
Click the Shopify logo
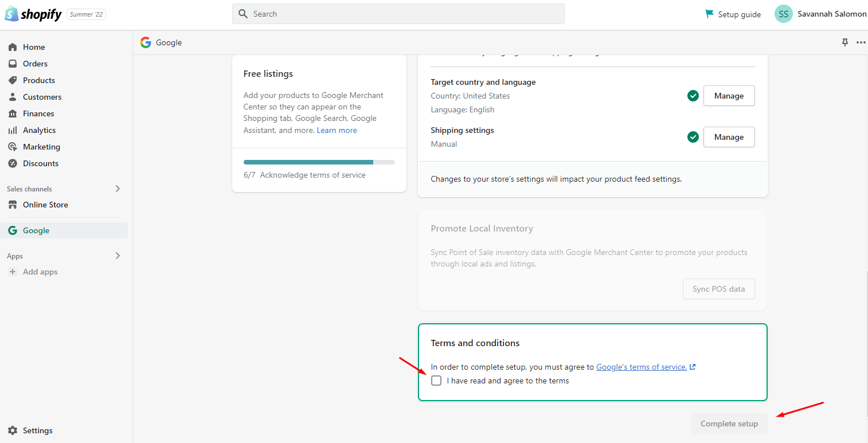(x=33, y=14)
